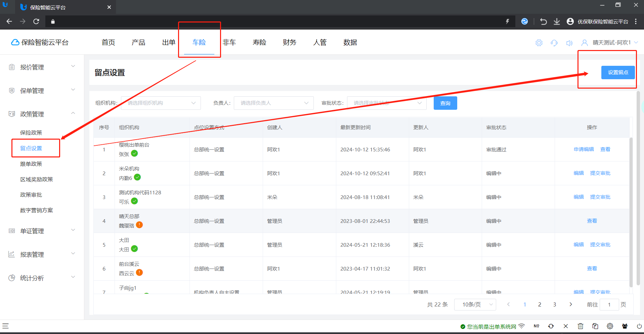Image resolution: width=644 pixels, height=334 pixels.
Task: Select 数字营销方案 in sidebar
Action: (x=37, y=210)
